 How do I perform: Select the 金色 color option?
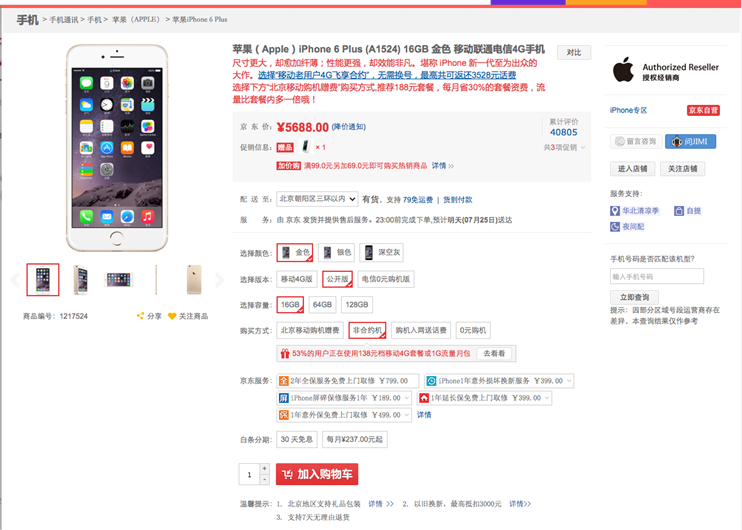click(295, 253)
